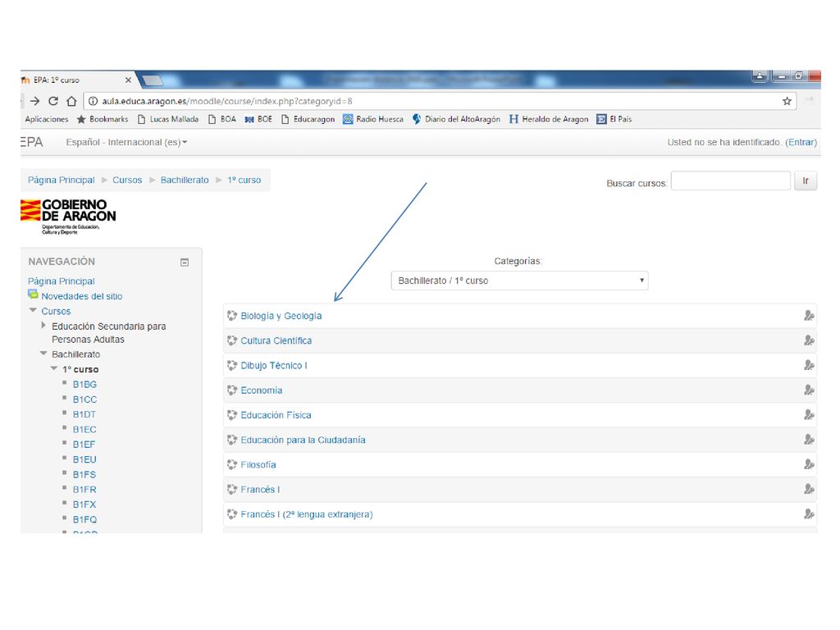The height and width of the screenshot is (630, 840).
Task: Open the BOA bookmark
Action: pyautogui.click(x=221, y=119)
